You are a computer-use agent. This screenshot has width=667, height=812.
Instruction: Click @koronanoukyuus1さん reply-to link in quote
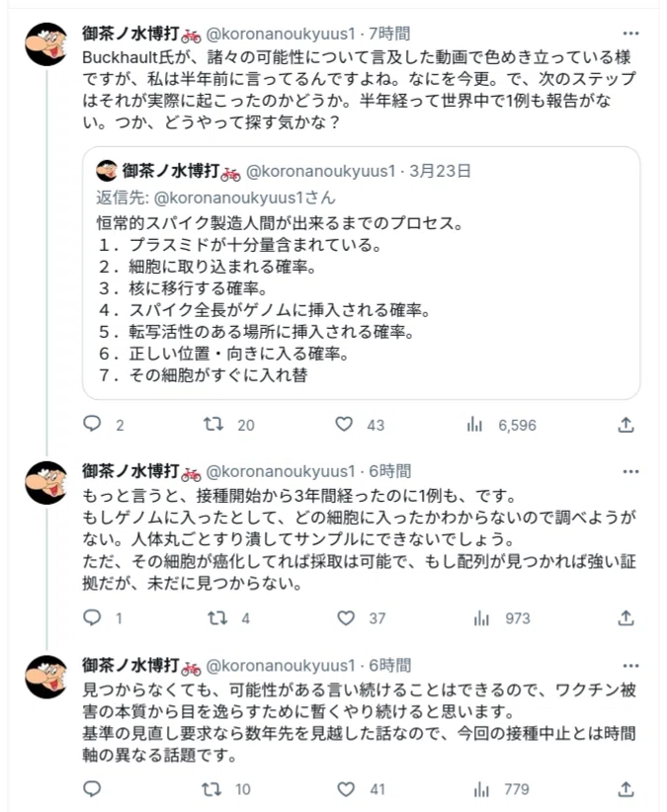click(244, 198)
